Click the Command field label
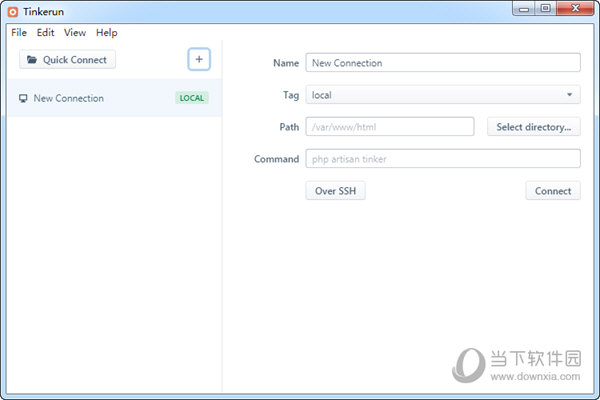 [276, 159]
